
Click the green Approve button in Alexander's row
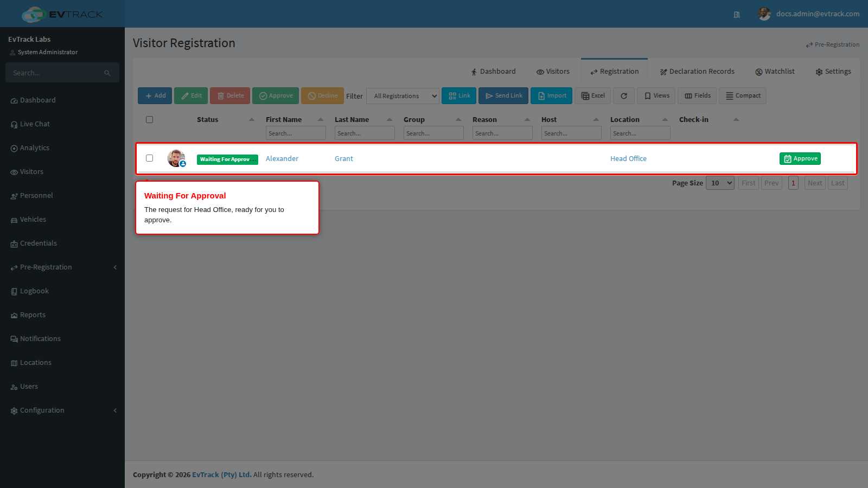(800, 159)
